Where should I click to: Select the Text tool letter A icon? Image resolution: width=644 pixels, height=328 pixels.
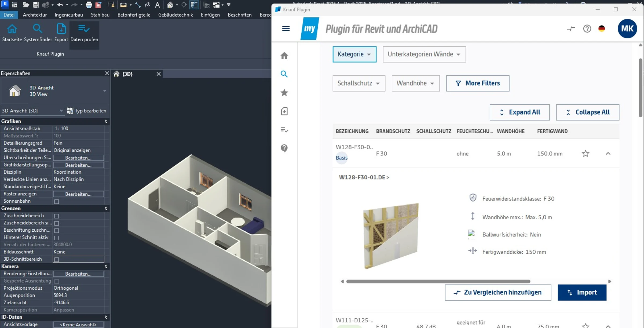pyautogui.click(x=158, y=5)
